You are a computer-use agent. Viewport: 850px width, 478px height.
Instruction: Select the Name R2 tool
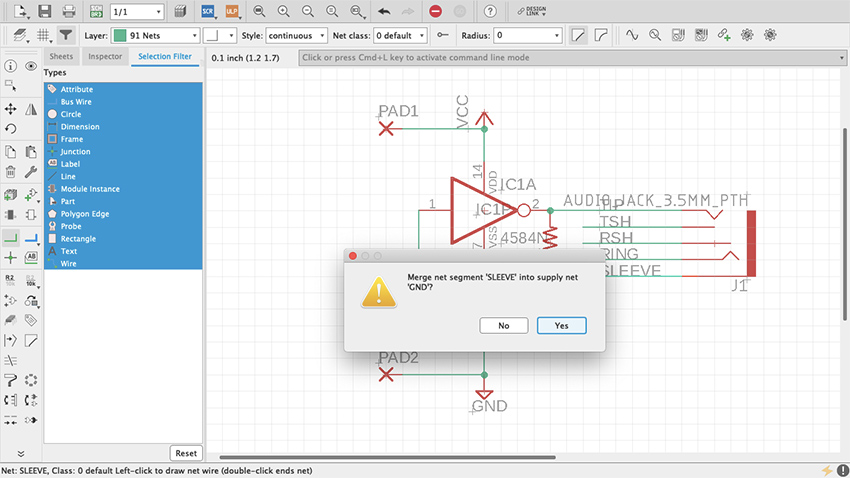coord(10,280)
